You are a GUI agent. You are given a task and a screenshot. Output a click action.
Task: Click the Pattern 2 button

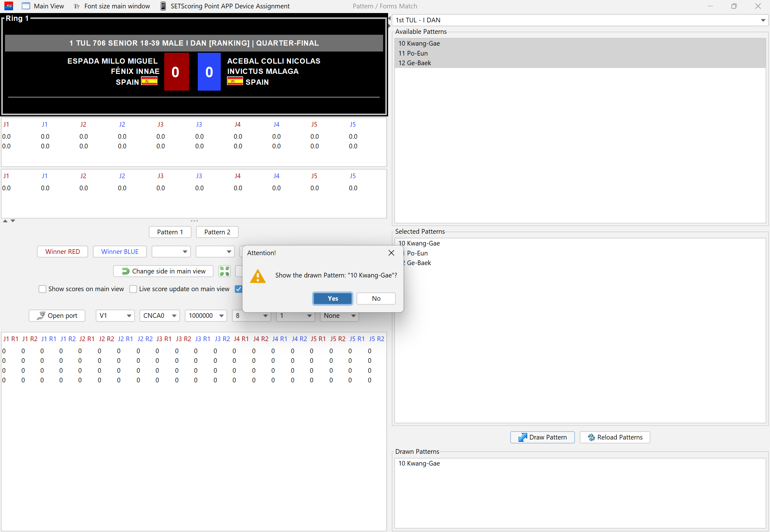tap(217, 232)
